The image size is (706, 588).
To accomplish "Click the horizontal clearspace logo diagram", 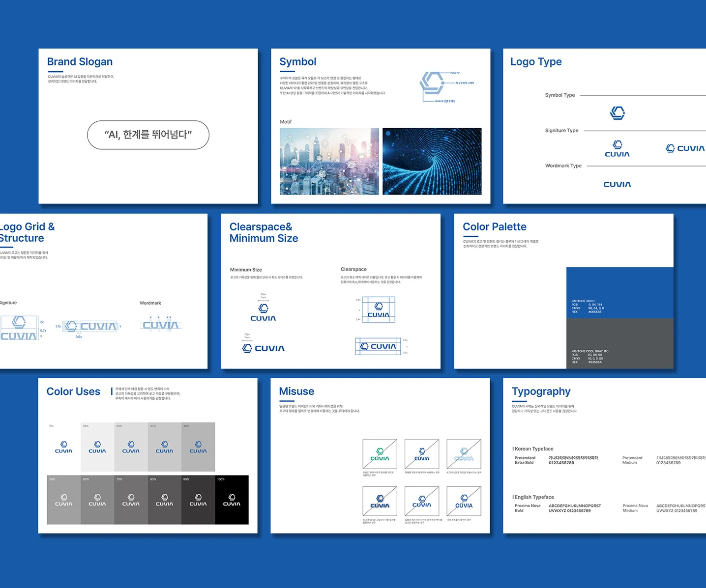I will point(382,346).
